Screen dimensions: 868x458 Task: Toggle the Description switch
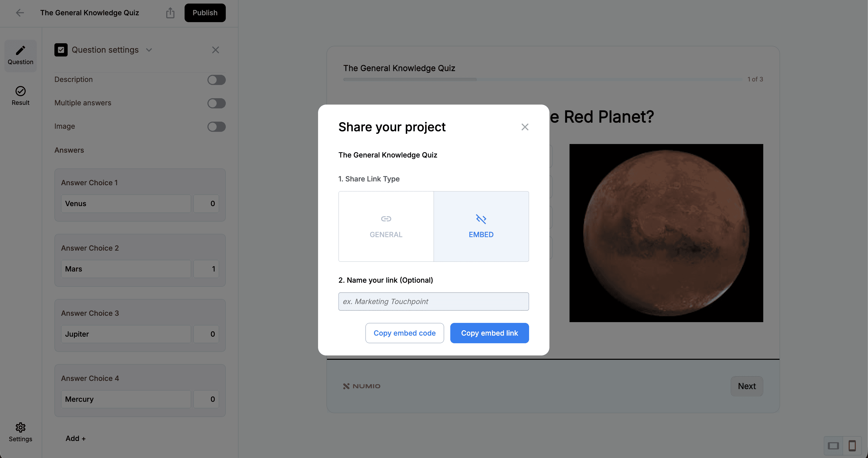[x=216, y=80]
